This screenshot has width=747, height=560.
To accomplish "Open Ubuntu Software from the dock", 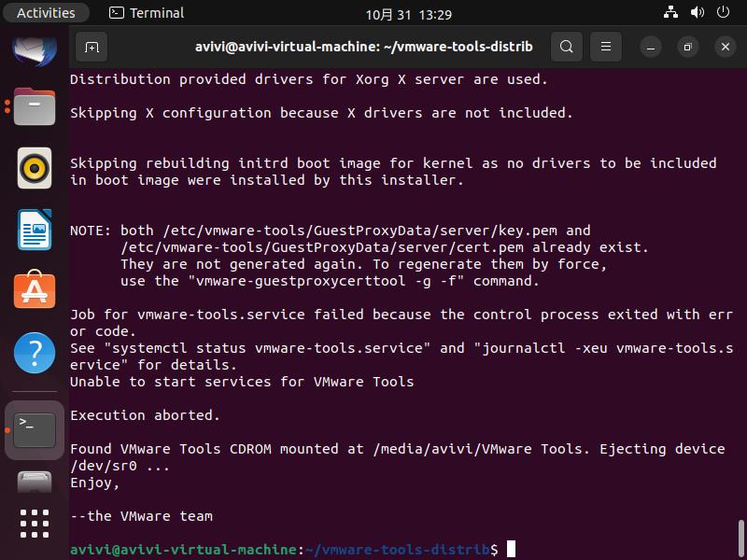I will tap(35, 291).
